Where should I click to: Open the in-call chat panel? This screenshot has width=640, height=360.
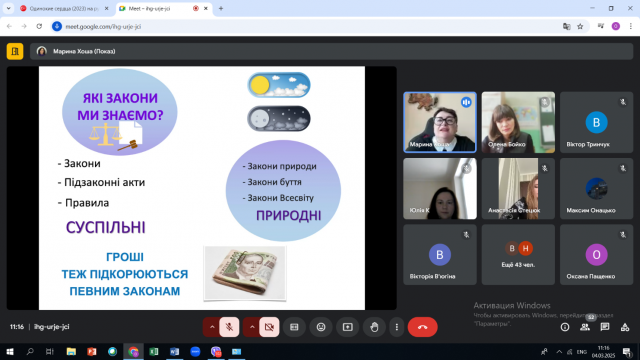tap(605, 327)
